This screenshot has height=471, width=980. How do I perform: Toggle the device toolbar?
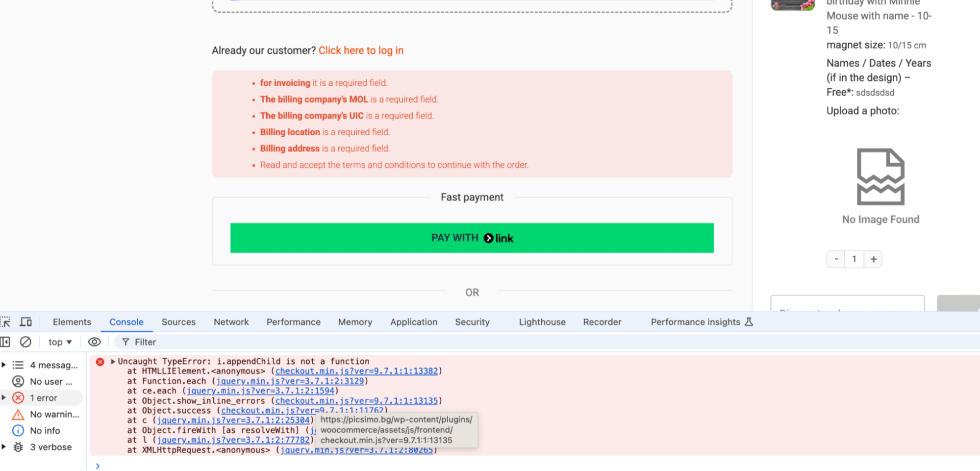point(26,322)
